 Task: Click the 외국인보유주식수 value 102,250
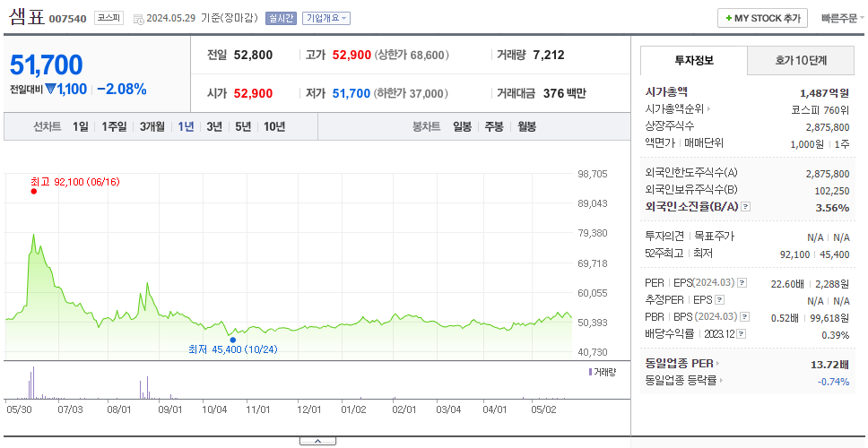[x=832, y=191]
